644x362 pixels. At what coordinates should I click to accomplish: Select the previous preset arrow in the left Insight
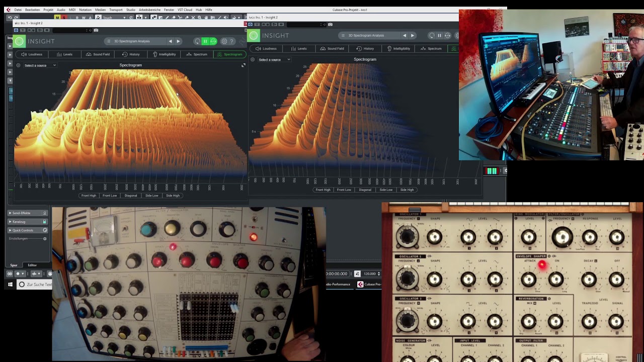(x=170, y=41)
